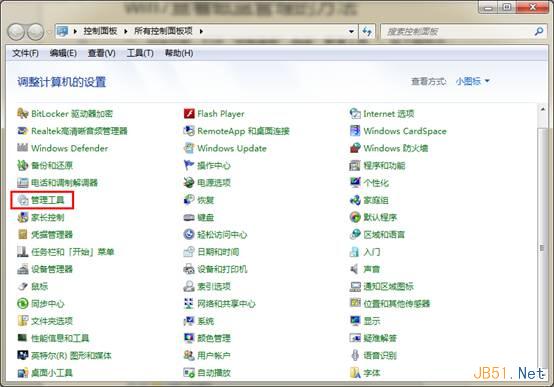The image size is (554, 387).
Task: Click the Back navigation button
Action: coord(16,32)
